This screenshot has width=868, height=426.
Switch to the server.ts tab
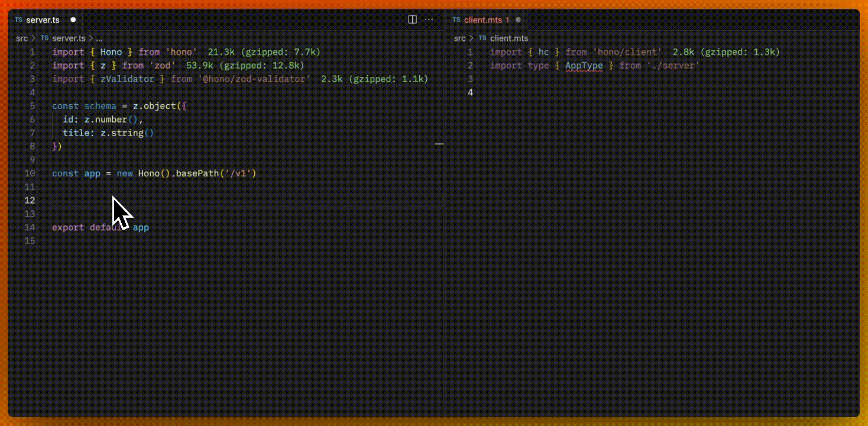tap(43, 20)
